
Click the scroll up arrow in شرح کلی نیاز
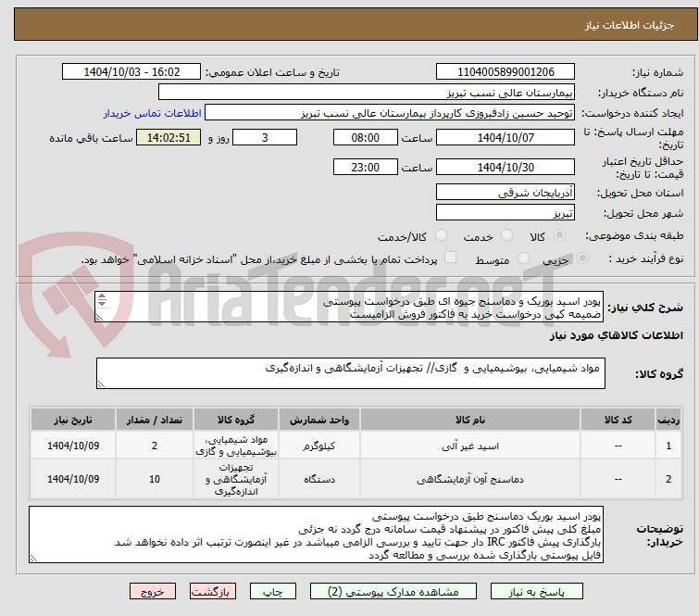pyautogui.click(x=102, y=296)
